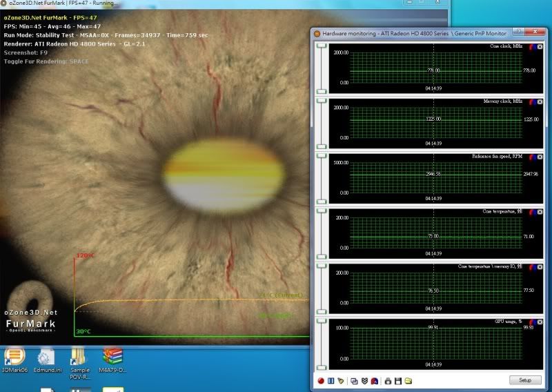Click the Setup button in Hardware monitoring
552x392 pixels.
point(525,380)
